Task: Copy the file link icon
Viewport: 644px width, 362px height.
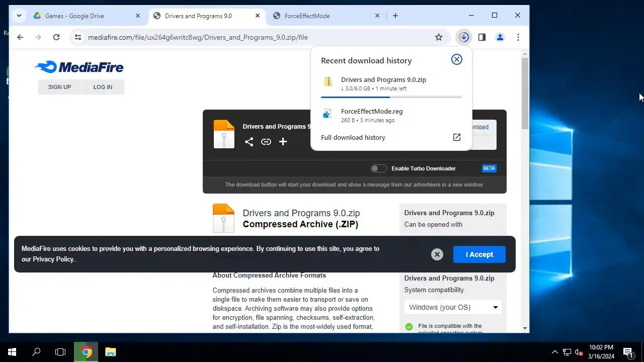Action: (266, 142)
